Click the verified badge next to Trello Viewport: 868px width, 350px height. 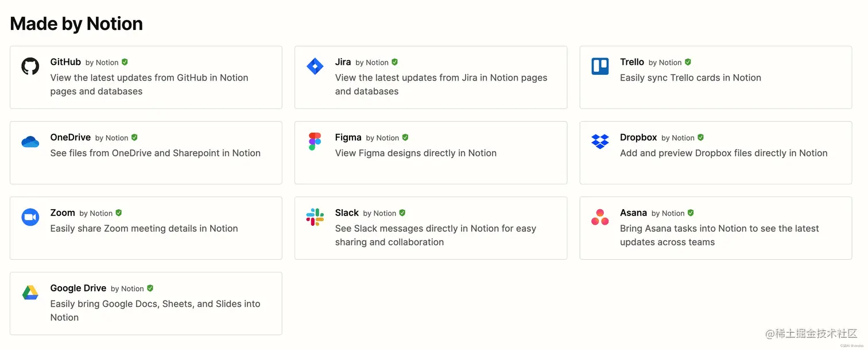tap(688, 62)
